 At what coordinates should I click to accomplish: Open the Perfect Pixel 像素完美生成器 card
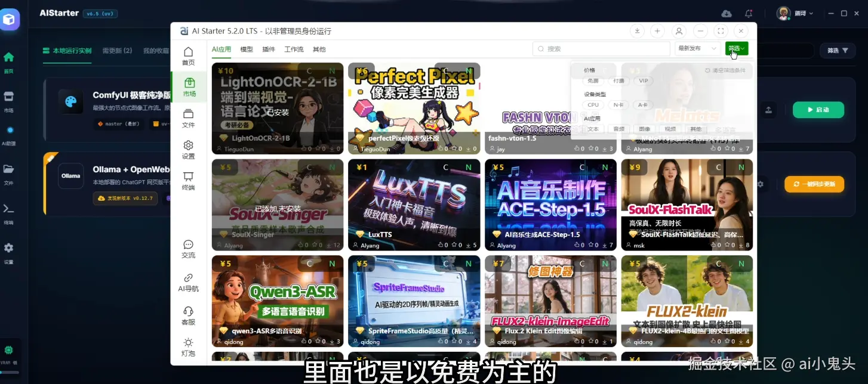[x=414, y=108]
